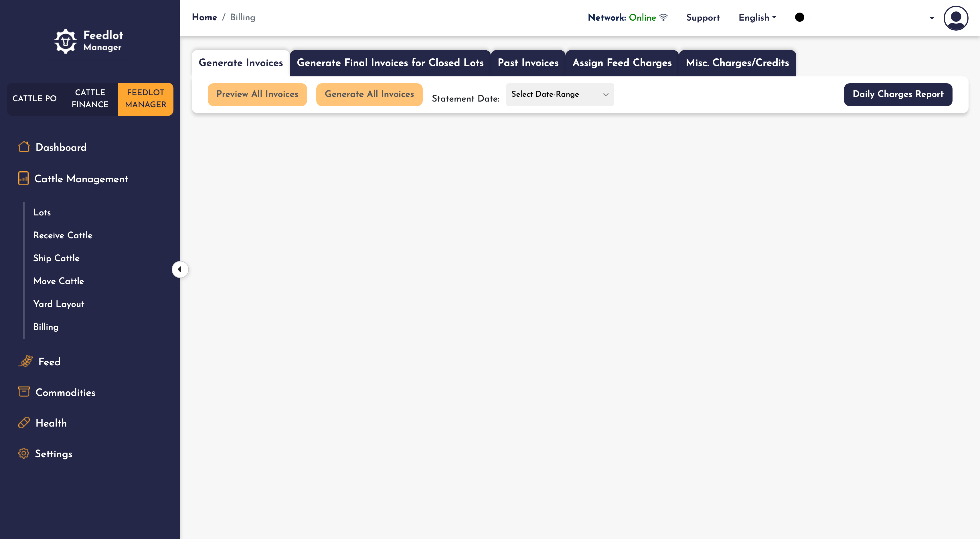Open the Misc. Charges/Credits tab

737,63
